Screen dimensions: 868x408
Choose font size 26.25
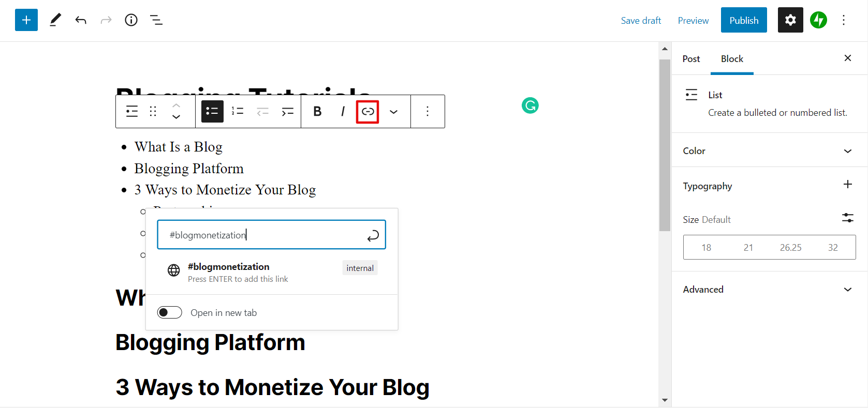(x=790, y=248)
